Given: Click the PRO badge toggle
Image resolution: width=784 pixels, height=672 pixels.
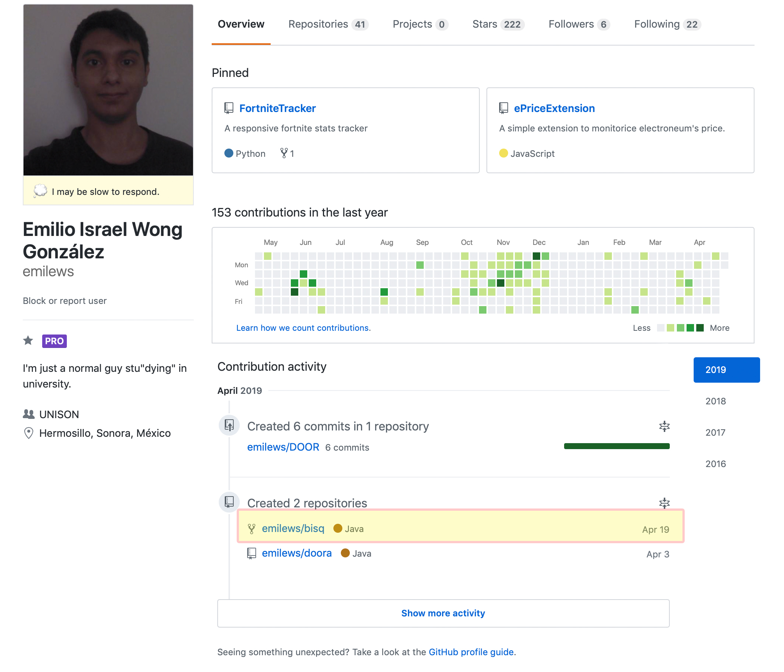Looking at the screenshot, I should 53,340.
